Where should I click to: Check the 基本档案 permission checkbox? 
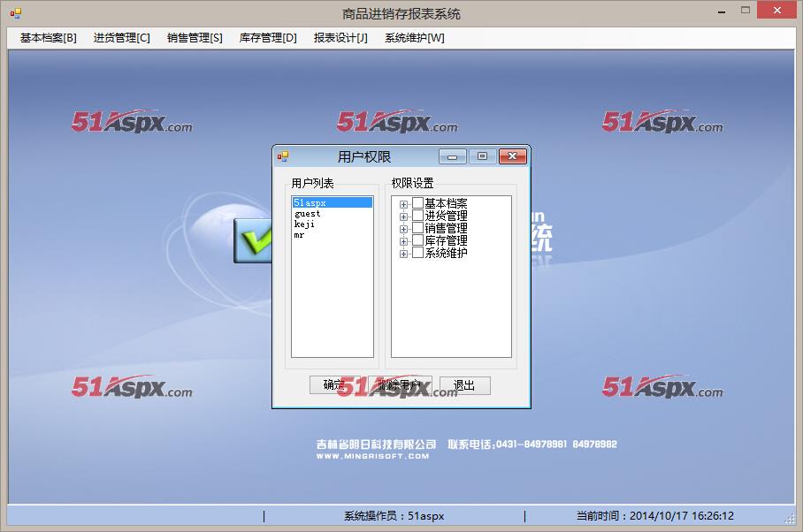tap(417, 203)
